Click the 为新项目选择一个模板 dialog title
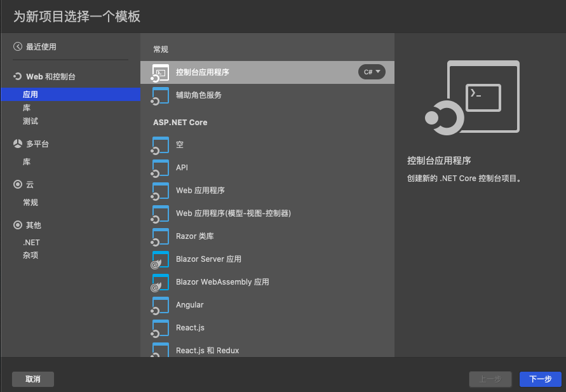Image resolution: width=566 pixels, height=392 pixels. (x=76, y=17)
